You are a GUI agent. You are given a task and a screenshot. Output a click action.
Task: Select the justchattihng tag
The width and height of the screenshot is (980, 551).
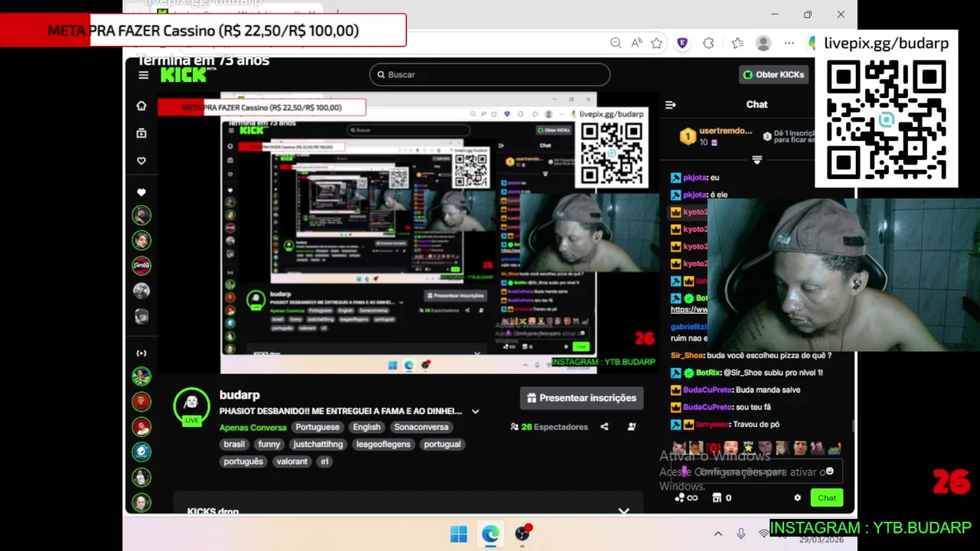click(x=318, y=444)
